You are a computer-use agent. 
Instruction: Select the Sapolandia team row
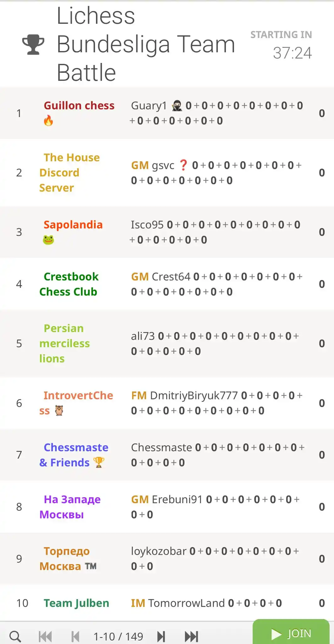tap(167, 232)
